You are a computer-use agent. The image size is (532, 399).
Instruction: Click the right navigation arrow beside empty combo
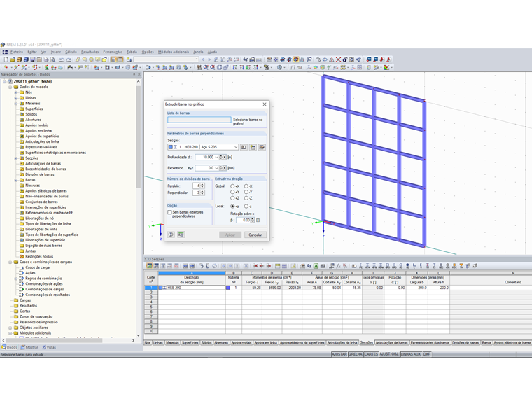click(x=209, y=59)
